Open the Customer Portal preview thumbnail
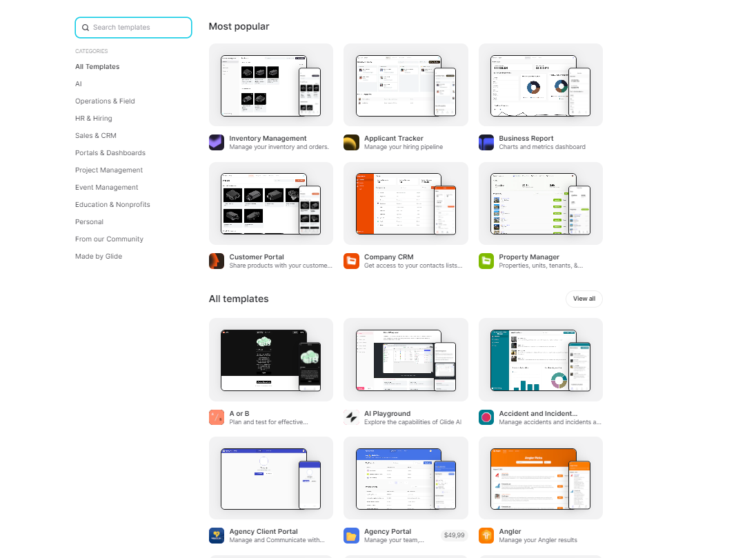The image size is (756, 558). [x=271, y=203]
